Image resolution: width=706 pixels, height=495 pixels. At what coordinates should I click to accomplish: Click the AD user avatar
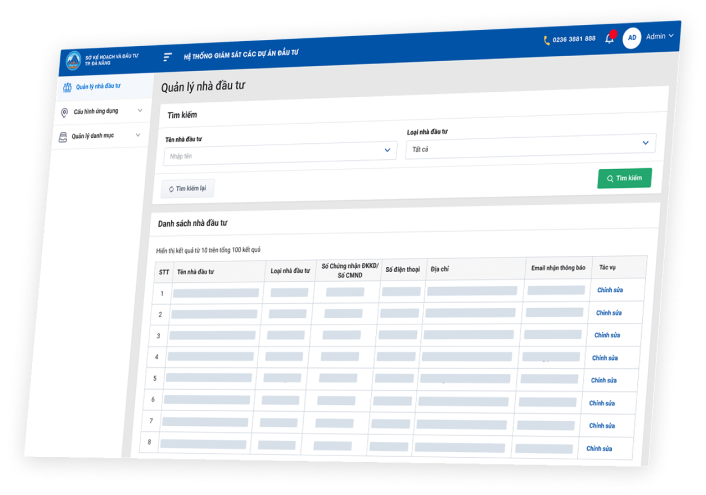pos(631,38)
